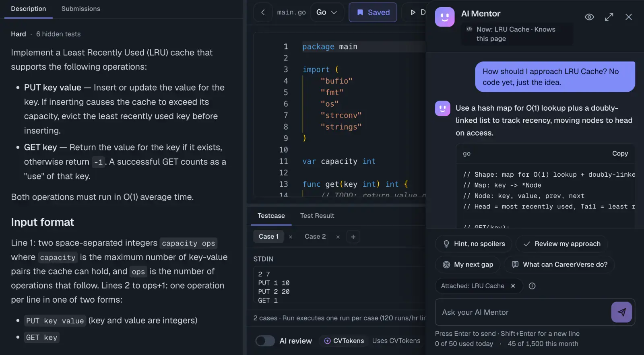This screenshot has width=644, height=355.
Task: Click the Saved bookmark button
Action: (x=373, y=12)
